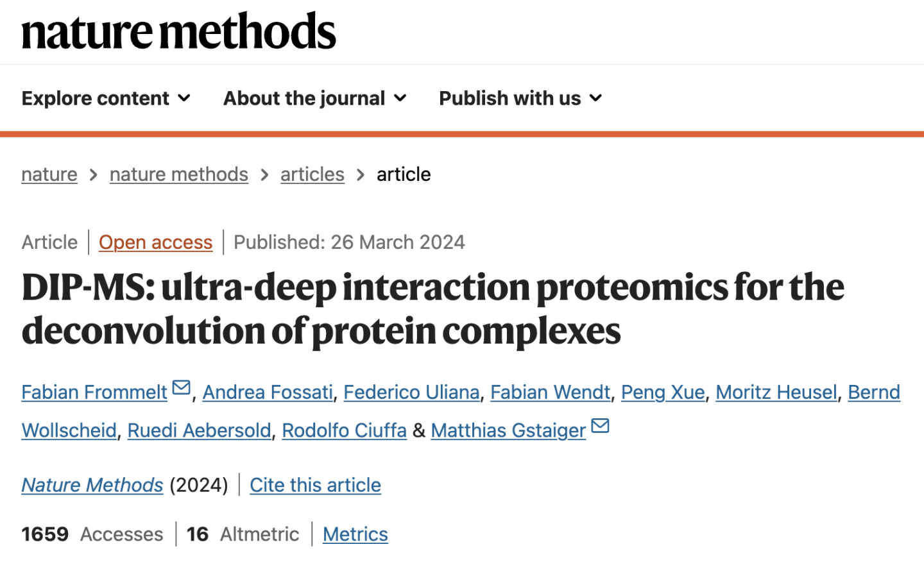Click the Metrics link
The image size is (924, 567).
click(355, 534)
